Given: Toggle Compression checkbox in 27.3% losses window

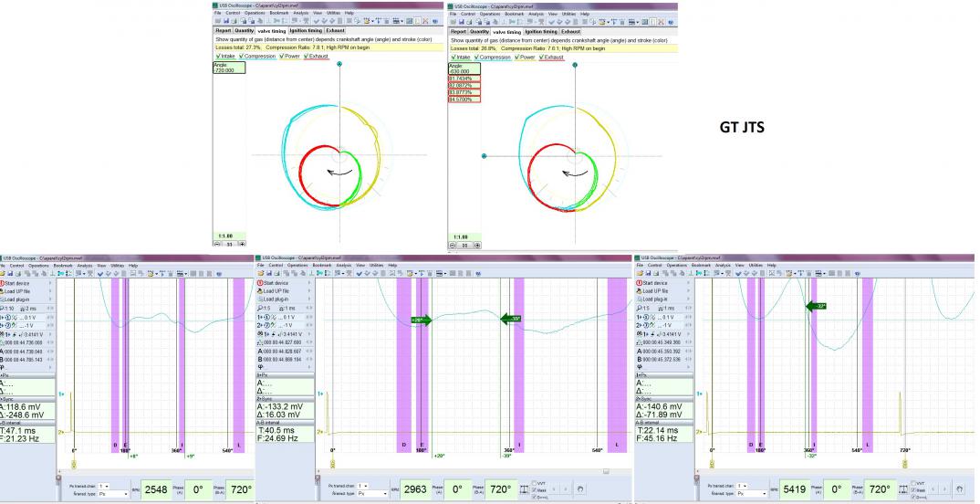Looking at the screenshot, I should [241, 57].
